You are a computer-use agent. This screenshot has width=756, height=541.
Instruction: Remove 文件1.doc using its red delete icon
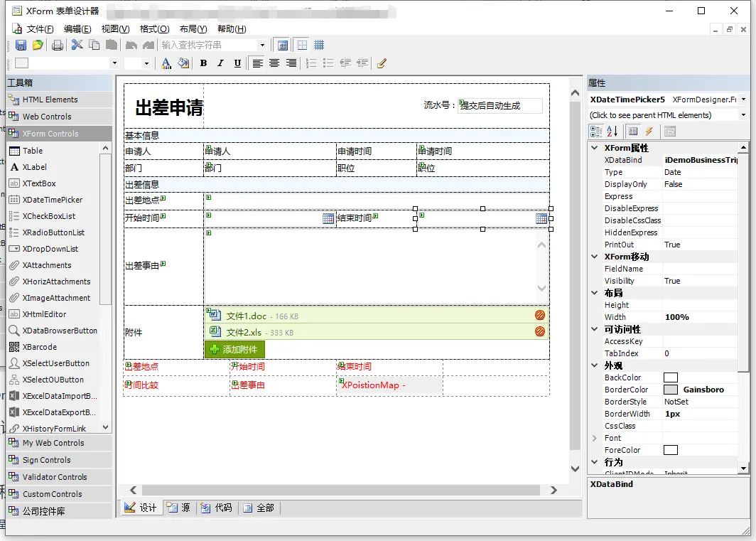click(540, 315)
